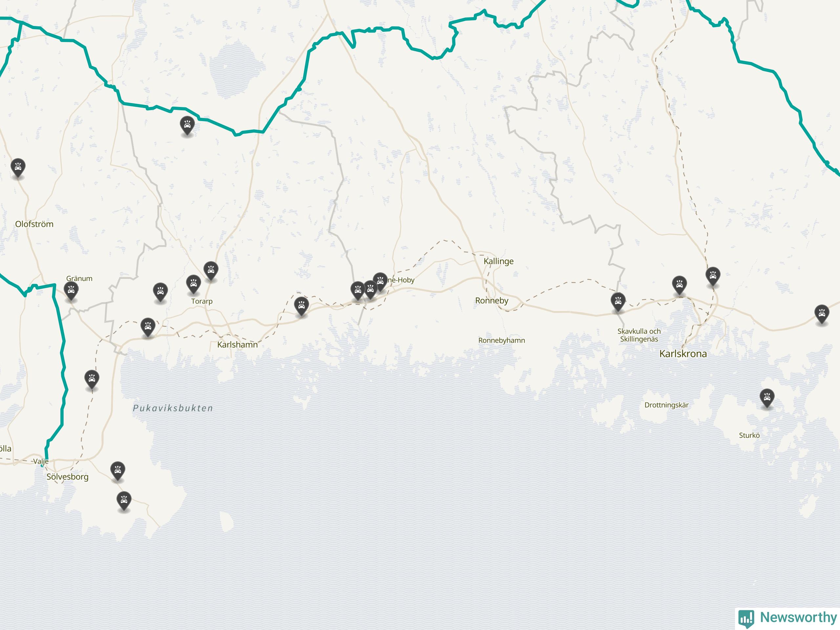Select the car marker directly above Torarp label
The height and width of the screenshot is (630, 840).
tap(193, 284)
